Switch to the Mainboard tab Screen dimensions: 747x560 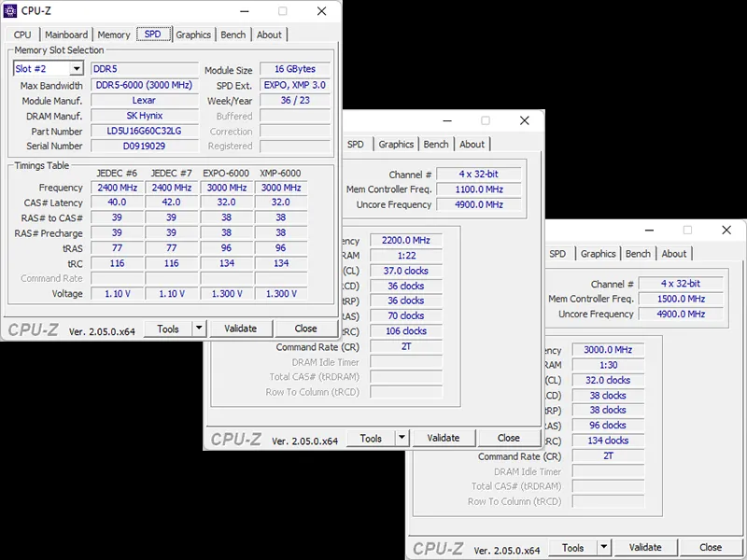click(x=66, y=35)
